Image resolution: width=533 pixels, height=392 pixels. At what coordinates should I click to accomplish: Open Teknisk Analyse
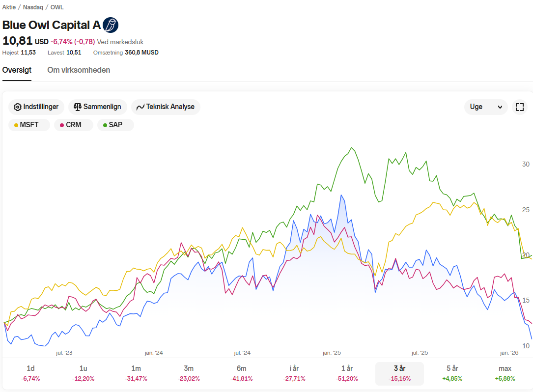tap(166, 107)
